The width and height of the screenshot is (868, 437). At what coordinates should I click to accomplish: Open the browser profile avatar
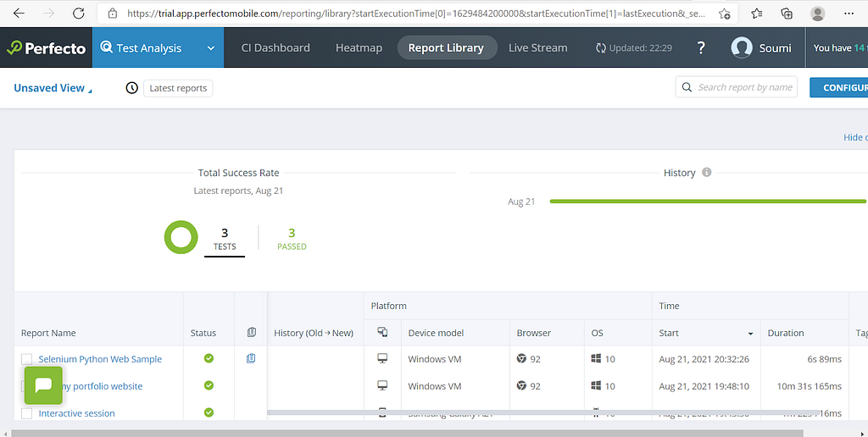click(818, 14)
